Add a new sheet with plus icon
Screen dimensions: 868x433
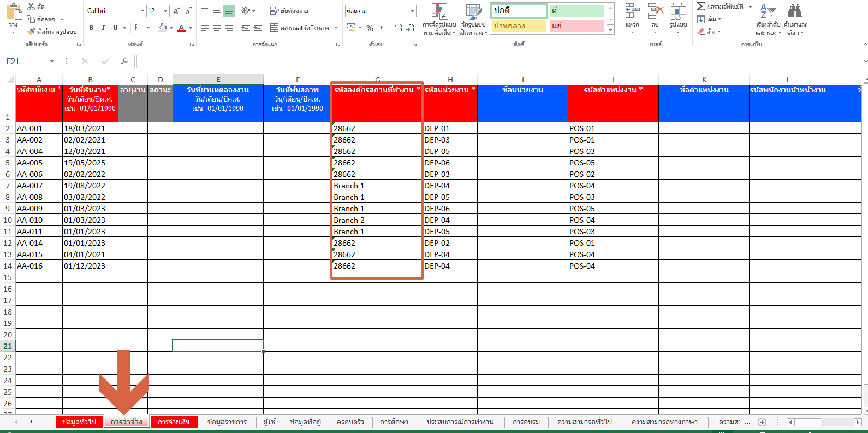762,422
